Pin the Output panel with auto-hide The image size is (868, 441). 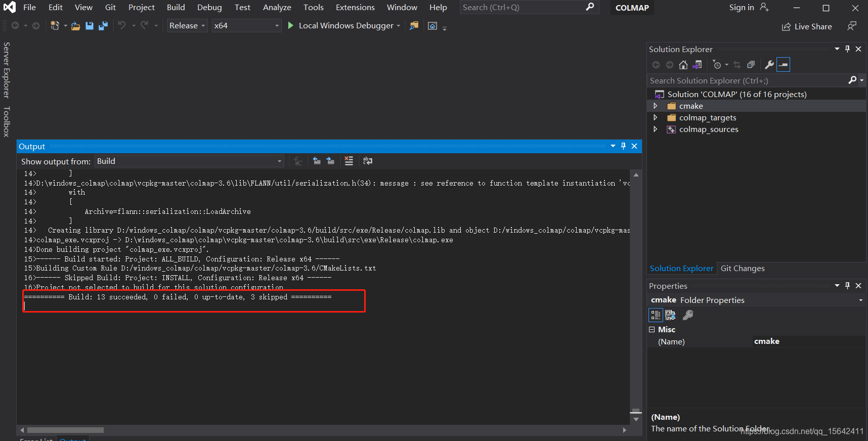coord(623,146)
